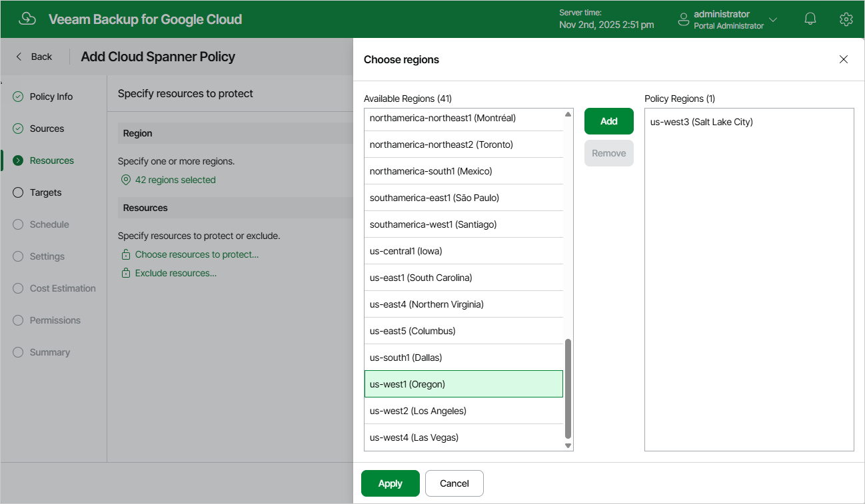This screenshot has height=504, width=865.
Task: Click the Schedule step circle icon
Action: (18, 224)
